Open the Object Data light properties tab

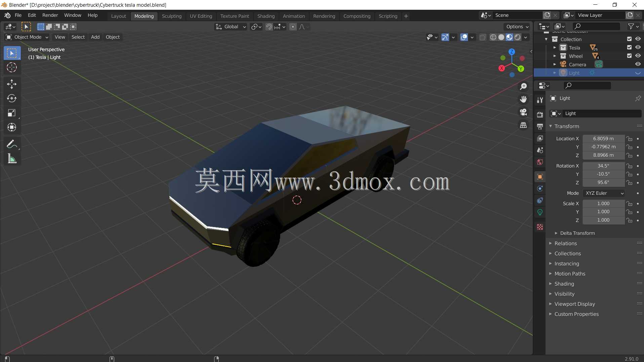540,212
